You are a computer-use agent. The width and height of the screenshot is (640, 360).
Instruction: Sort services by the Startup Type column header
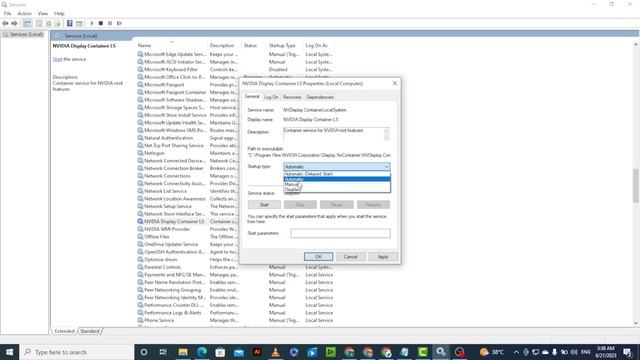tap(282, 45)
